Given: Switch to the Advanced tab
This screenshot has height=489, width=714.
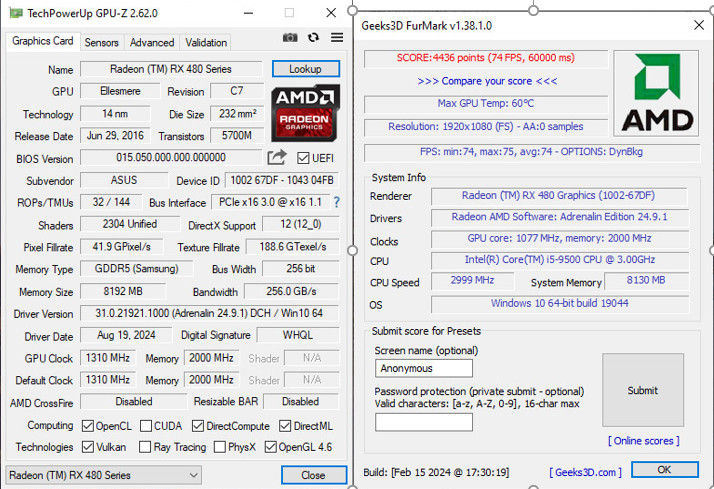Looking at the screenshot, I should click(x=152, y=42).
